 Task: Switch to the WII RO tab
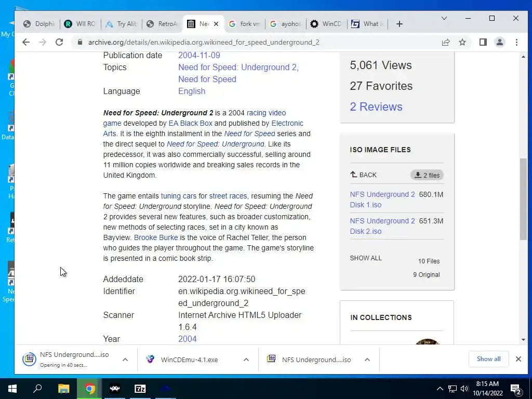80,24
